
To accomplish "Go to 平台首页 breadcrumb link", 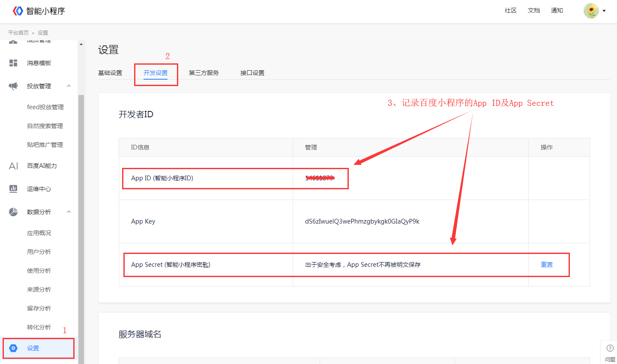I will point(18,33).
